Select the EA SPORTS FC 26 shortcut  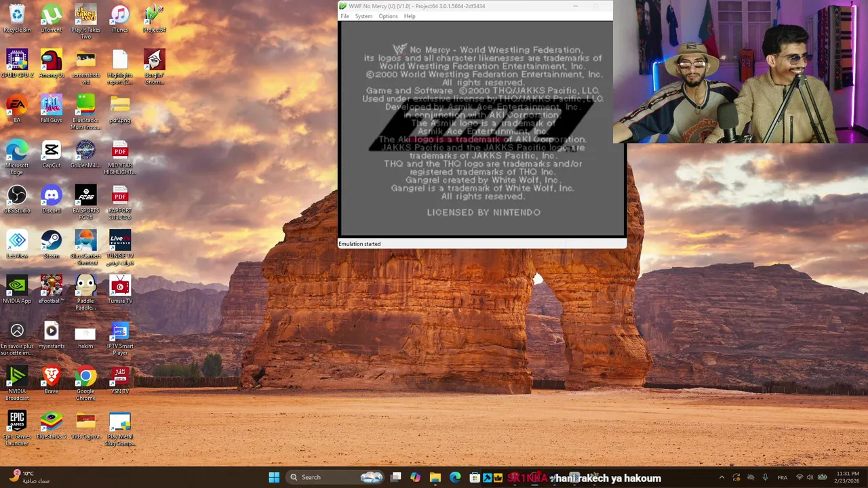click(85, 202)
